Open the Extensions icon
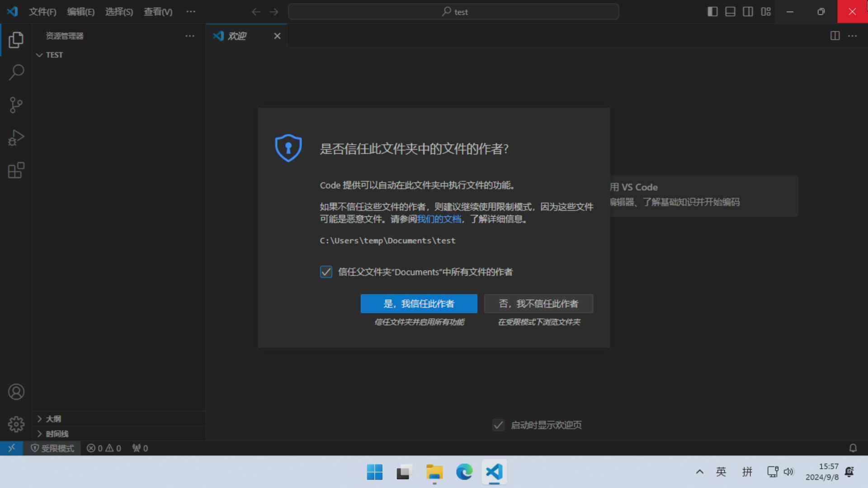Viewport: 868px width, 488px height. [x=16, y=170]
